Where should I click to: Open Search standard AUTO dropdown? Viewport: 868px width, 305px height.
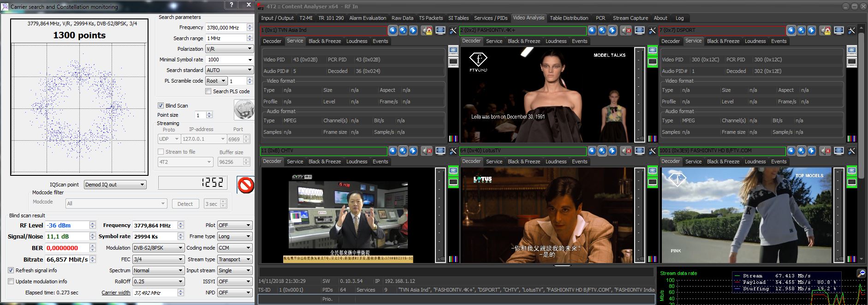tap(229, 70)
